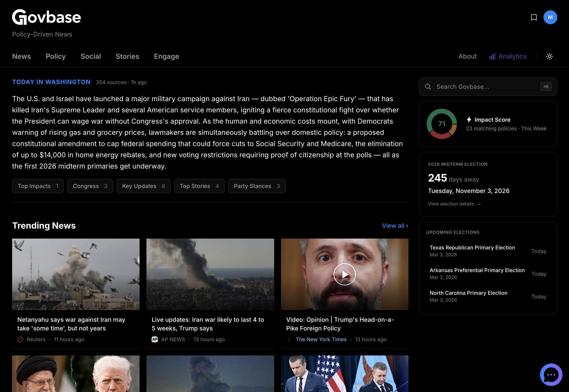This screenshot has height=392, width=569.
Task: Open the chat bubble assistant
Action: [551, 374]
